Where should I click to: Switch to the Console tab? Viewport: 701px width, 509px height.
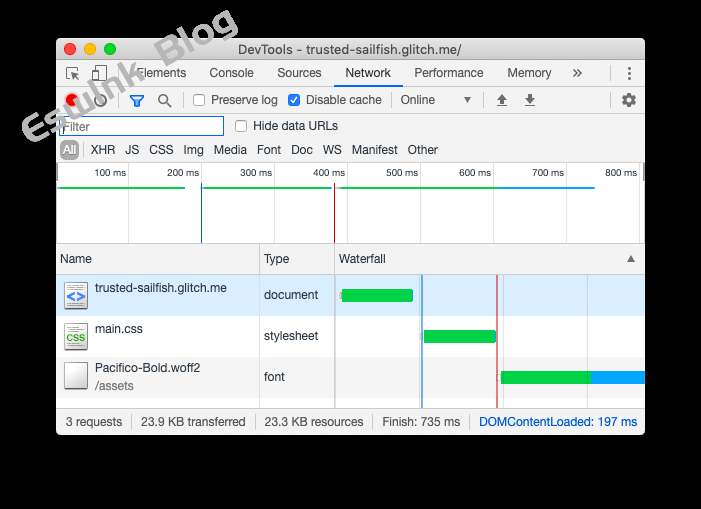click(x=231, y=73)
